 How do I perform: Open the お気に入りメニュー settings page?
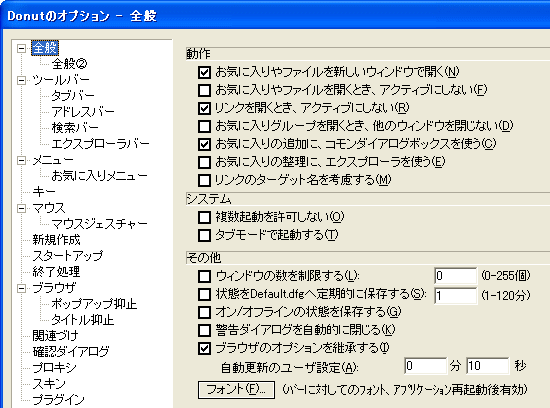coord(99,176)
